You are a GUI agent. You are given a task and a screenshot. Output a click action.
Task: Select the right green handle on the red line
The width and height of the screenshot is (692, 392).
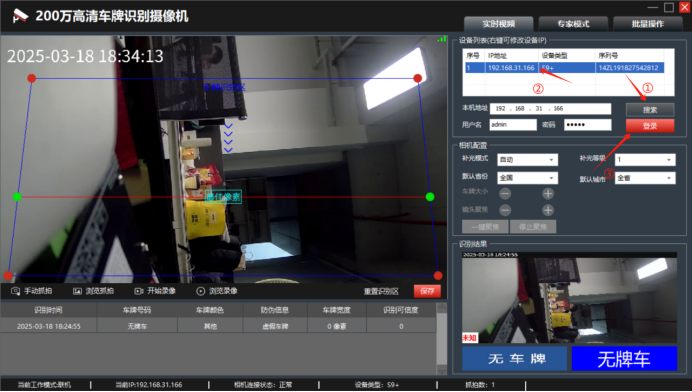pos(430,197)
